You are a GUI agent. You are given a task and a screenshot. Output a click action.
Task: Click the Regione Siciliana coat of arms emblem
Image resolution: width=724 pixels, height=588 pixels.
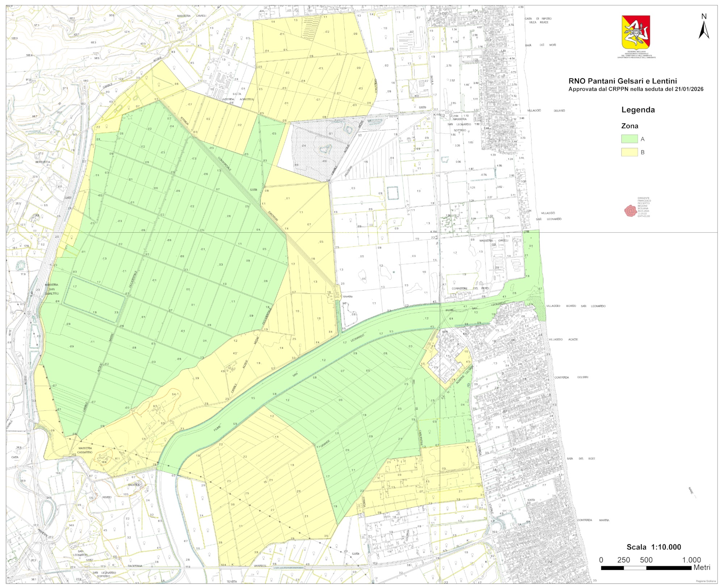[x=636, y=32]
